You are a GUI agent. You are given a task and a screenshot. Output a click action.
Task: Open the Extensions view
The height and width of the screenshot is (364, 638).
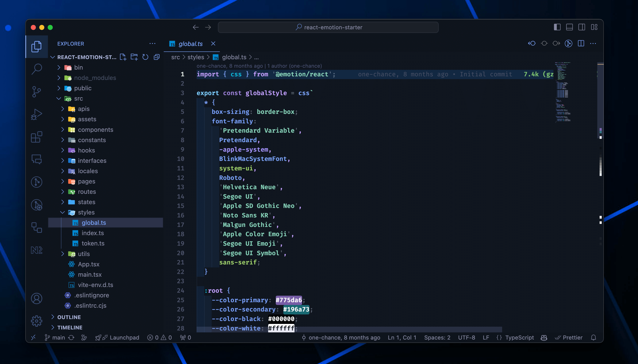click(x=36, y=137)
